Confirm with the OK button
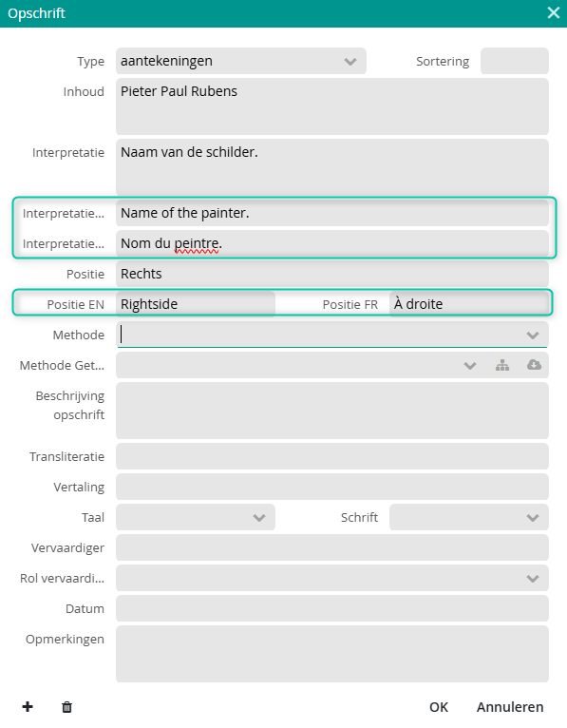Screen dimensions: 567x728 (x=439, y=707)
